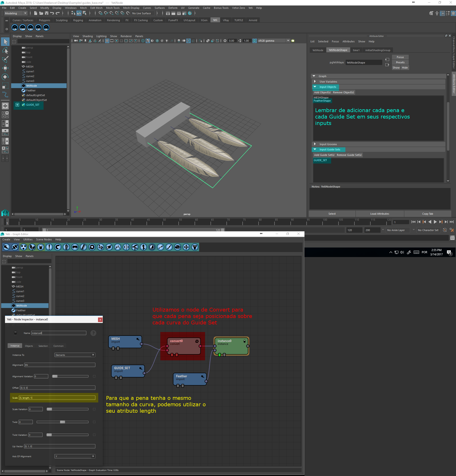This screenshot has width=456, height=476.
Task: Toggle the checkbox beside Twist slider
Action: (94, 422)
